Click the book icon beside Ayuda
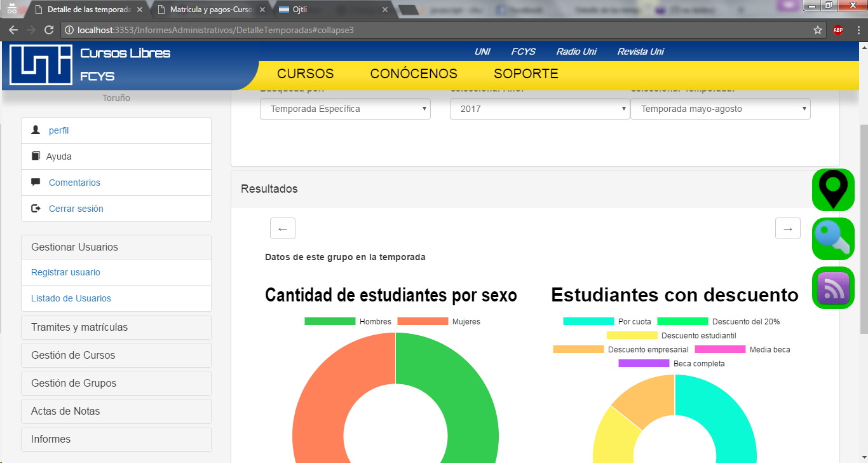 click(x=36, y=156)
